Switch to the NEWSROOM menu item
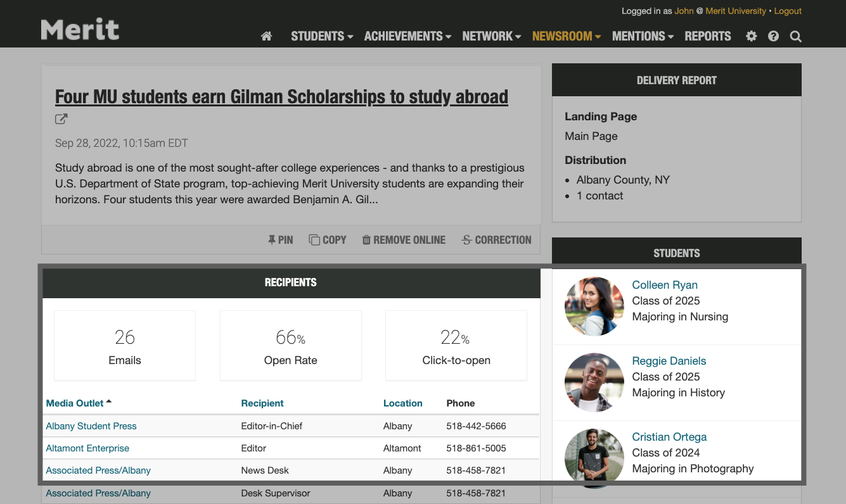 click(x=561, y=36)
